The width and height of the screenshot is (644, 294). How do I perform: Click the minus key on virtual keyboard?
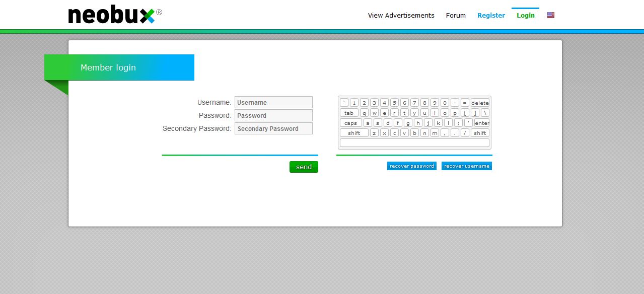click(455, 103)
